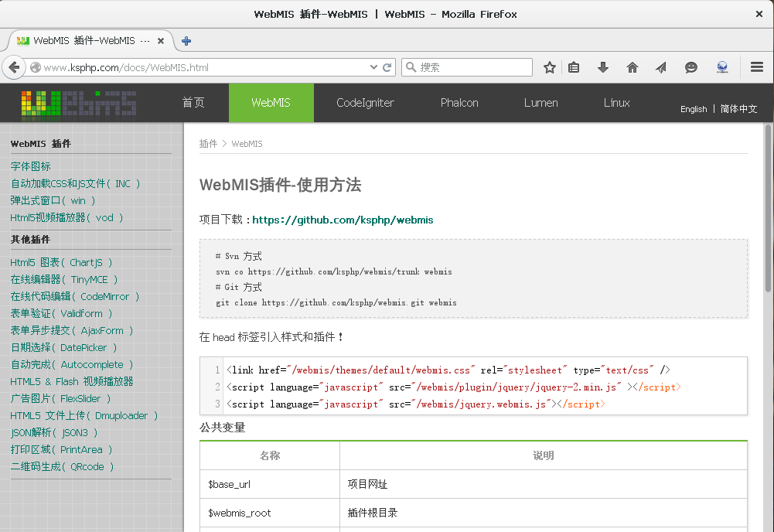Open 自动加载CSS和JS文件( INC ) link

[x=76, y=183]
